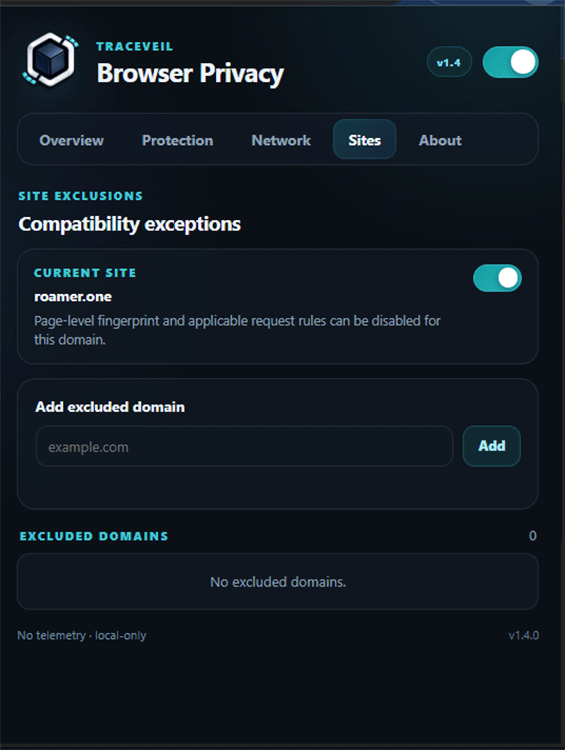
Task: Click the Add excluded domain label
Action: tap(110, 407)
